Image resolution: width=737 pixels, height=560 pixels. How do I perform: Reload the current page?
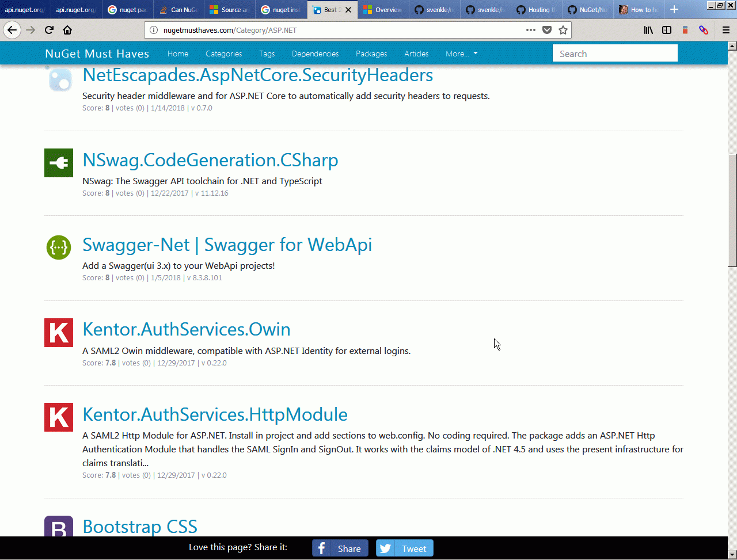tap(49, 30)
